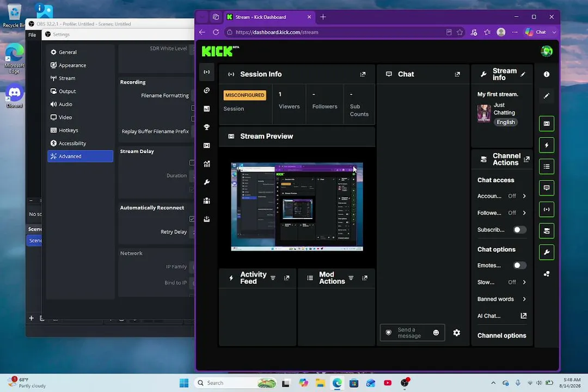588x392 pixels.
Task: Click the English language tag
Action: click(505, 122)
